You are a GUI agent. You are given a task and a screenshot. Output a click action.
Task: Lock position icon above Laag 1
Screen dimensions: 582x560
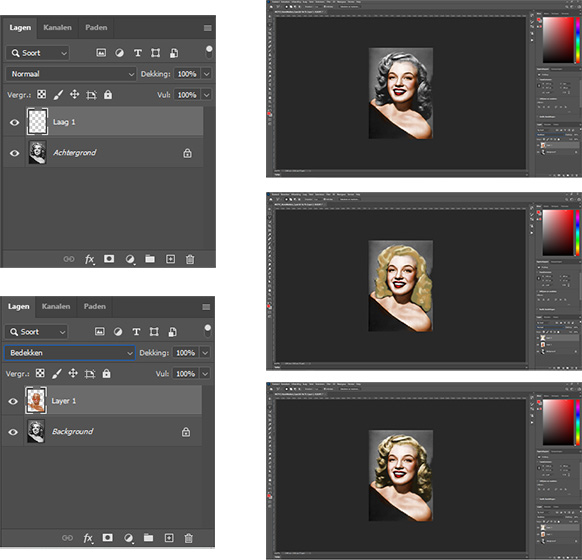click(75, 94)
